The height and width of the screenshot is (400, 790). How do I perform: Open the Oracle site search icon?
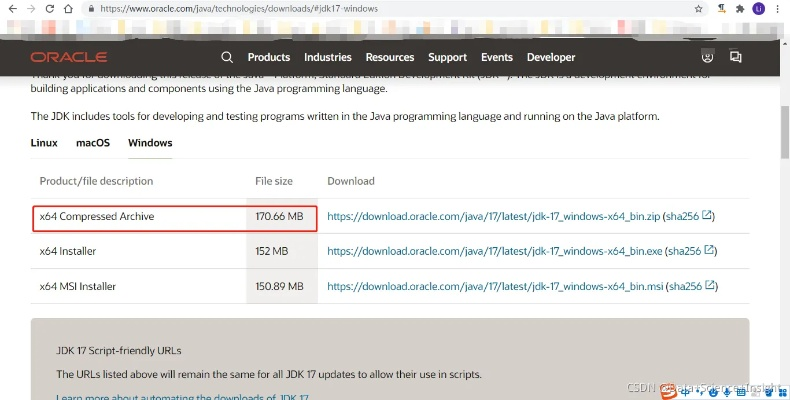(227, 58)
